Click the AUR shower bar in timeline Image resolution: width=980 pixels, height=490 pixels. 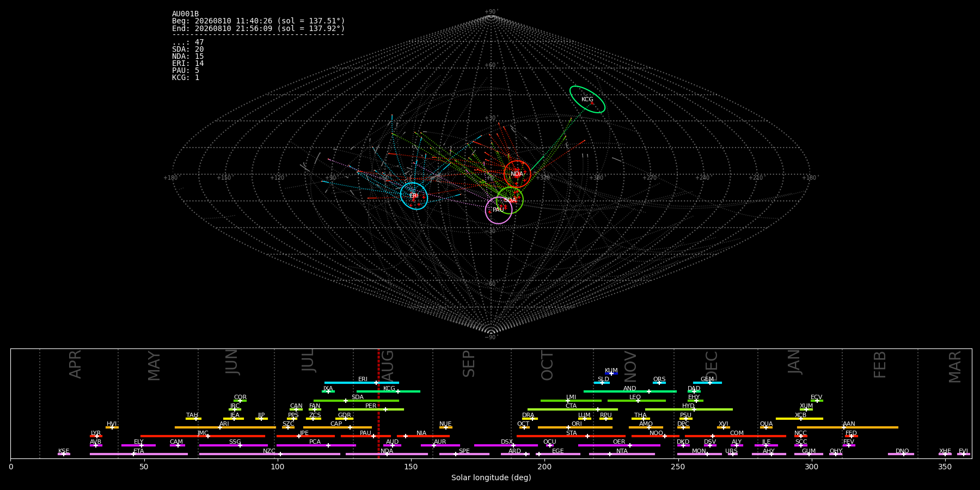point(440,445)
